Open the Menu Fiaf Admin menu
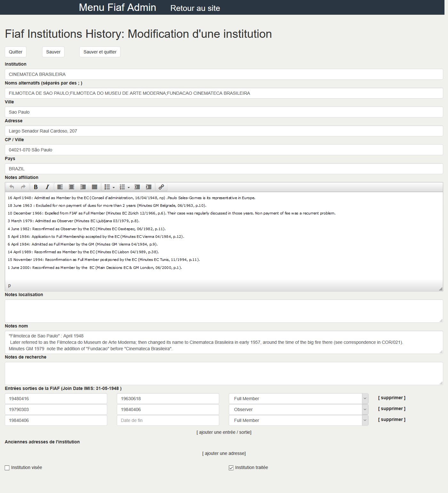 tap(117, 7)
